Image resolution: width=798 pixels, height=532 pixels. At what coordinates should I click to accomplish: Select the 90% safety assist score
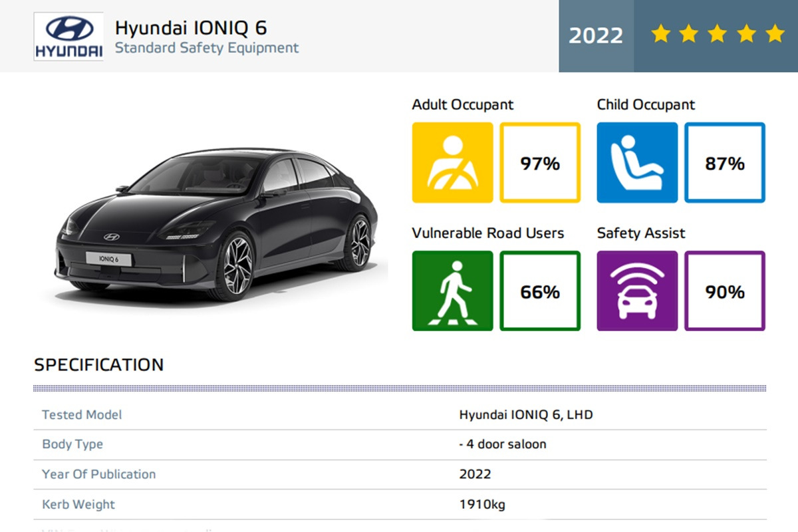(x=725, y=291)
